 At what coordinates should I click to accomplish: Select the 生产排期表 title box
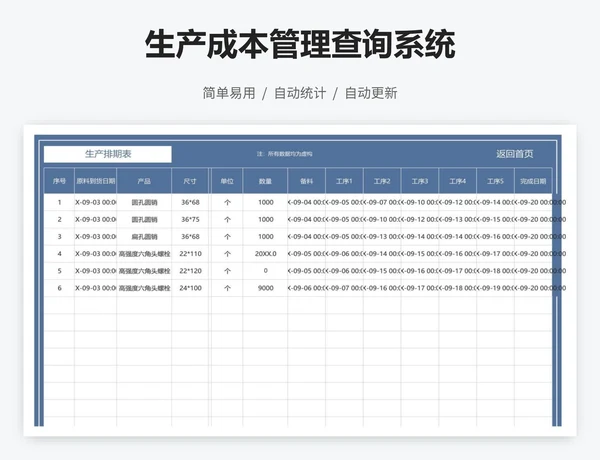[x=108, y=154]
